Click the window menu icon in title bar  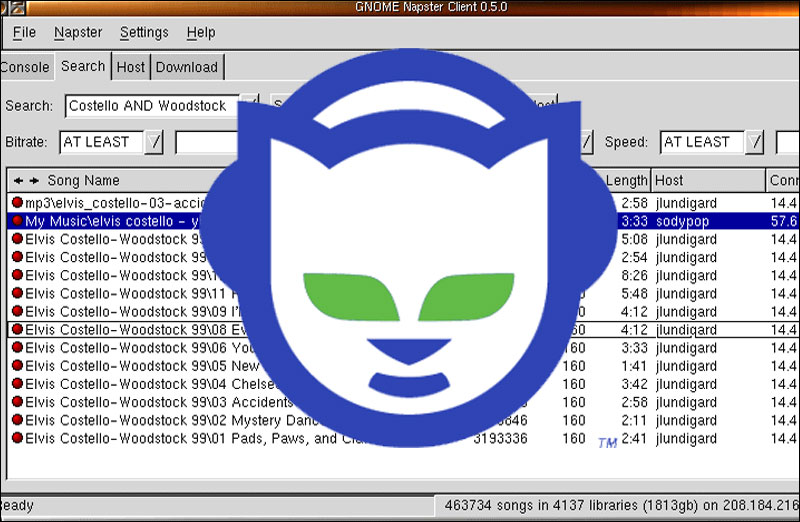coord(17,7)
